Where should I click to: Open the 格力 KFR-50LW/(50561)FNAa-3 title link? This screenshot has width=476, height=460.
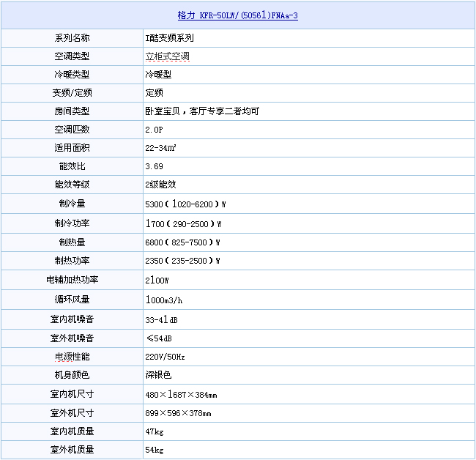237,15
